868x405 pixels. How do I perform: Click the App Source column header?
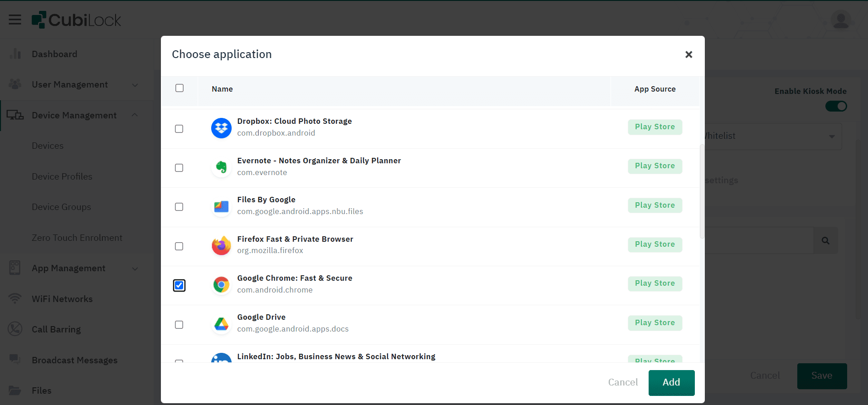click(655, 89)
